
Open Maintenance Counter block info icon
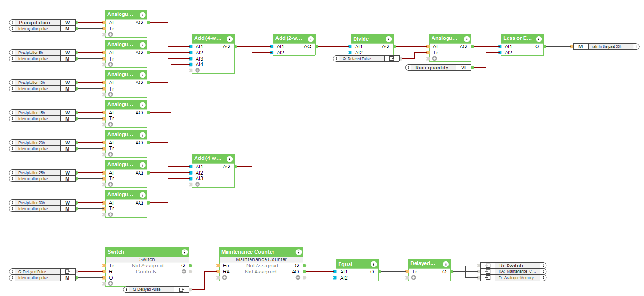tap(298, 252)
